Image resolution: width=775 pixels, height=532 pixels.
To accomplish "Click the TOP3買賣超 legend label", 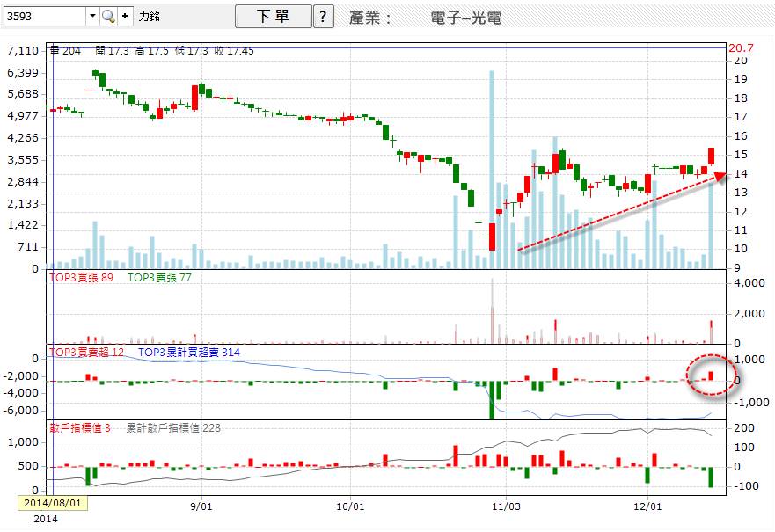I will (x=86, y=352).
